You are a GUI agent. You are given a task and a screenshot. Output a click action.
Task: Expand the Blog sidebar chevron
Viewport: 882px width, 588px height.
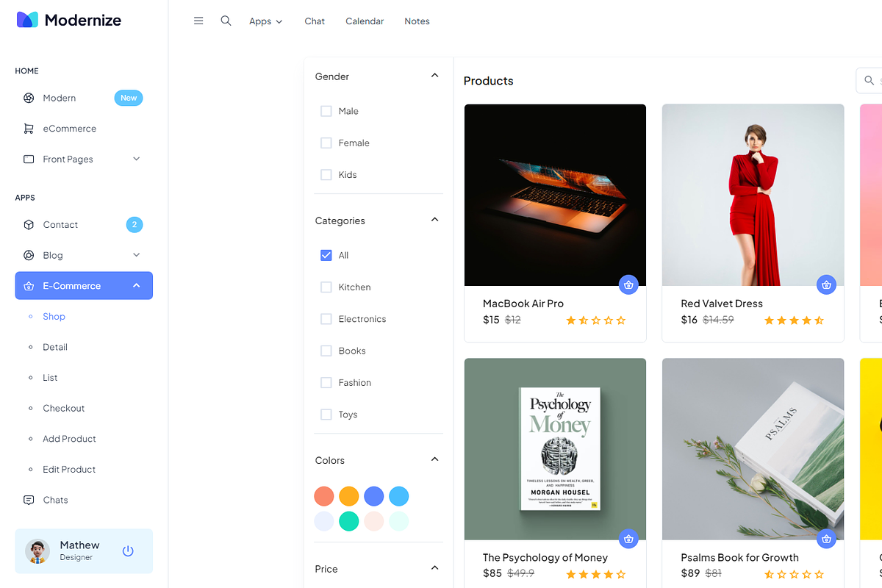point(136,255)
